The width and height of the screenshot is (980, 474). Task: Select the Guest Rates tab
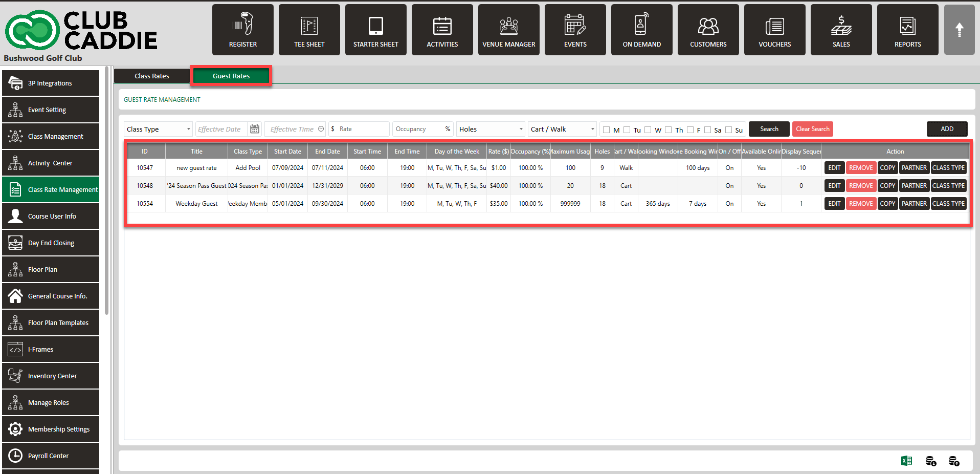(x=231, y=76)
